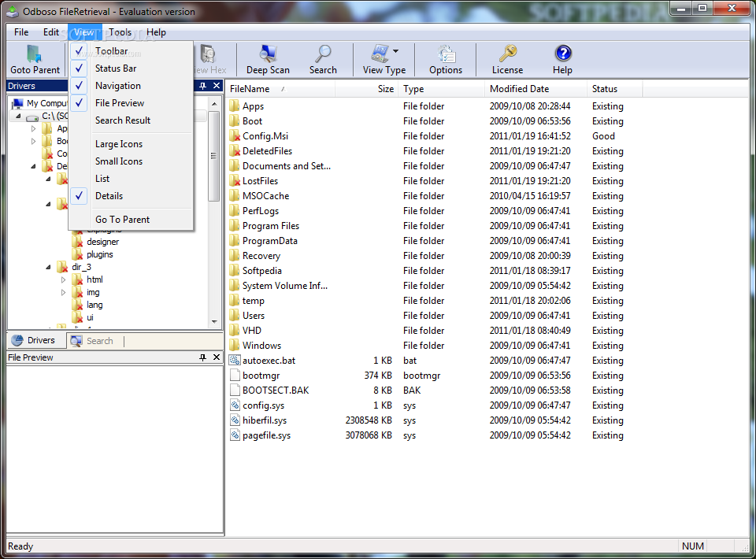
Task: Select the plugins folder in tree
Action: pos(99,254)
